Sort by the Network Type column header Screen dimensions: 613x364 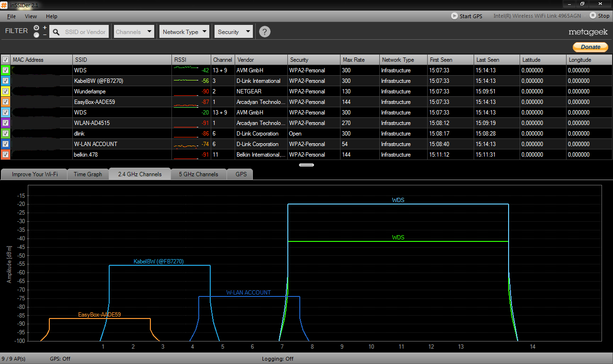tap(403, 60)
